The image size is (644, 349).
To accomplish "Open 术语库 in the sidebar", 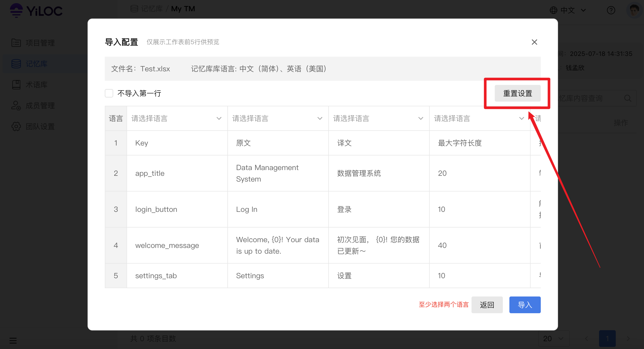I will [37, 85].
